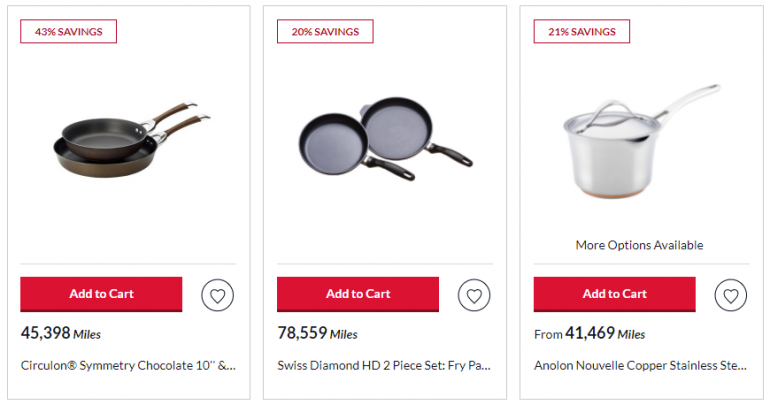Click the 41,469 Miles price
Image resolution: width=770 pixels, height=405 pixels.
(x=605, y=333)
